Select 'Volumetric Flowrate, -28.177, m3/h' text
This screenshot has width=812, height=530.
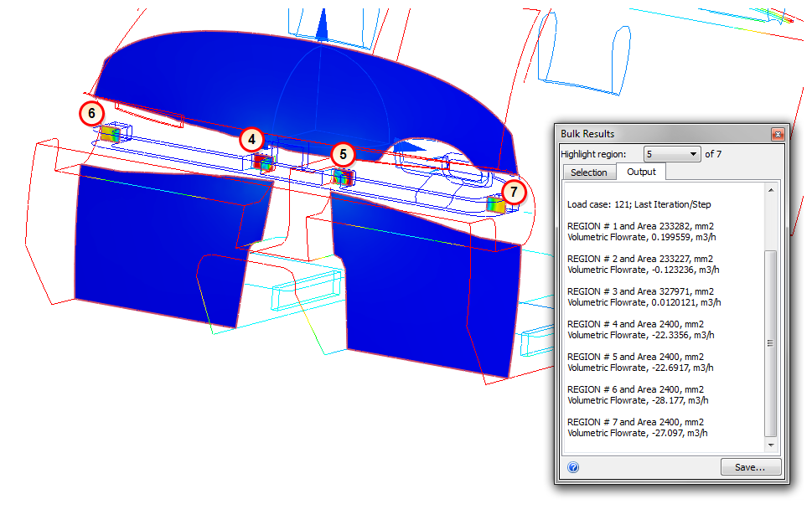[638, 400]
